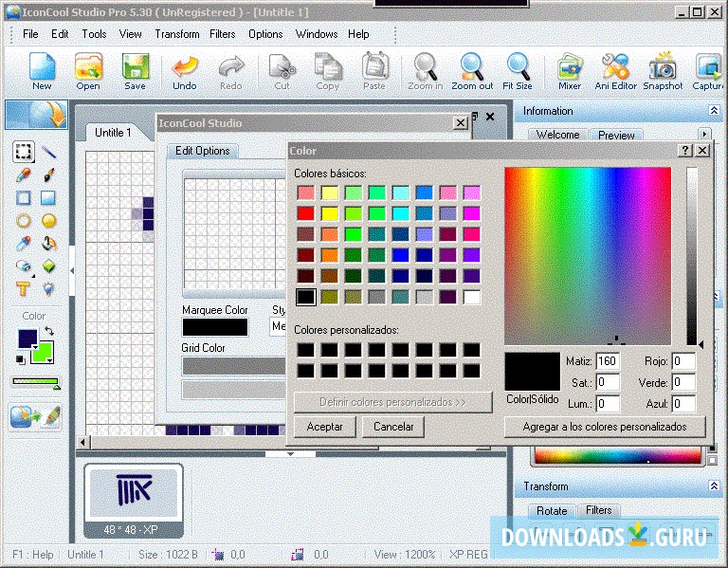Click the Marquee Color black swatch

(x=215, y=327)
